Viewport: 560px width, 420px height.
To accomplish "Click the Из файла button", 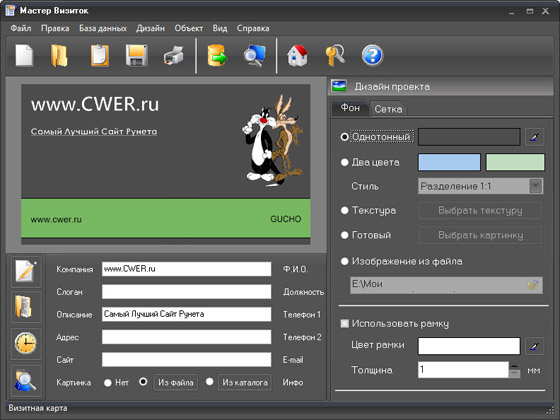I will pos(176,382).
